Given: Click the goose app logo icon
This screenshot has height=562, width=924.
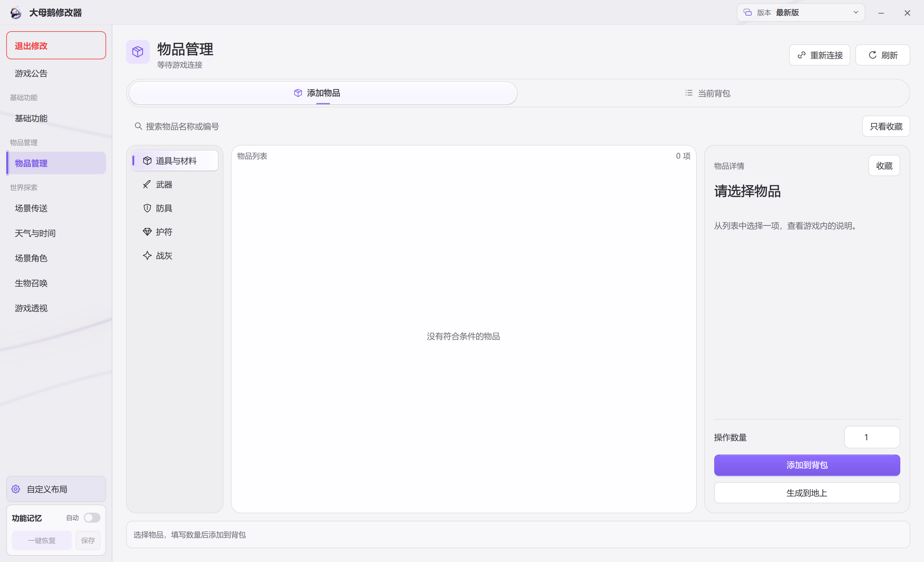Looking at the screenshot, I should [x=16, y=13].
